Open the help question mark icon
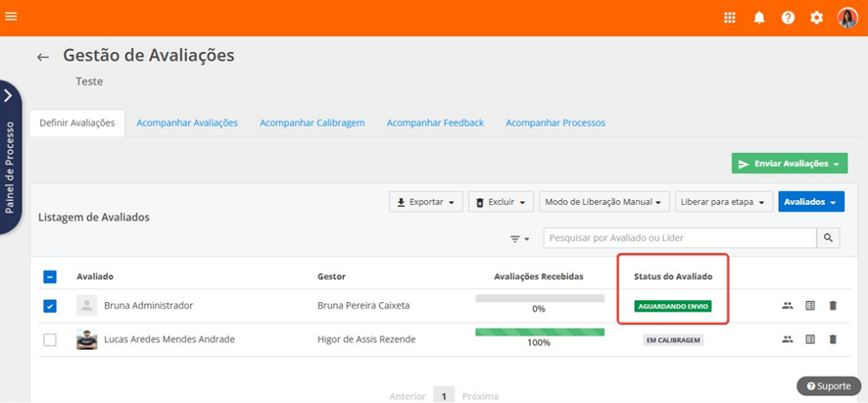This screenshot has width=868, height=403. (x=788, y=18)
